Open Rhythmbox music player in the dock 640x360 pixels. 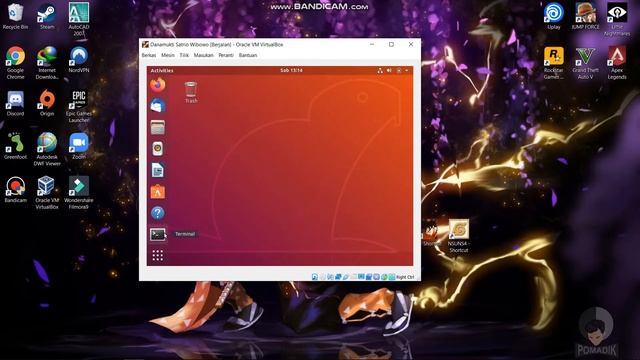click(x=158, y=149)
